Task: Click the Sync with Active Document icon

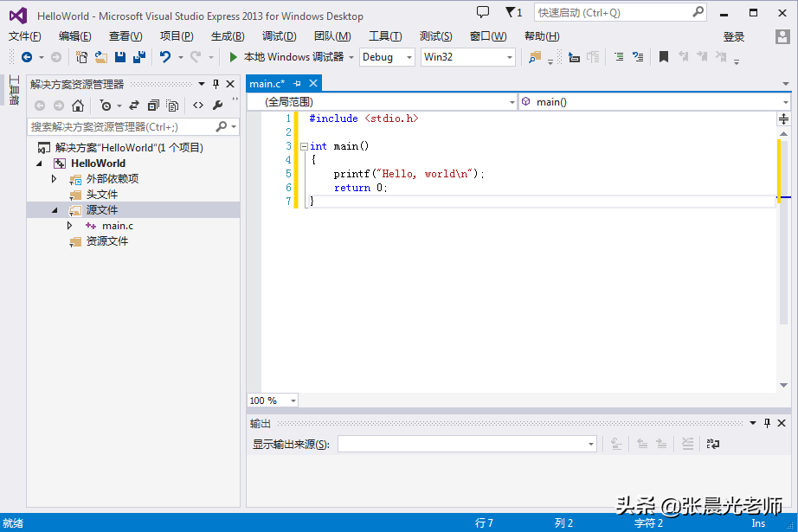Action: click(134, 106)
